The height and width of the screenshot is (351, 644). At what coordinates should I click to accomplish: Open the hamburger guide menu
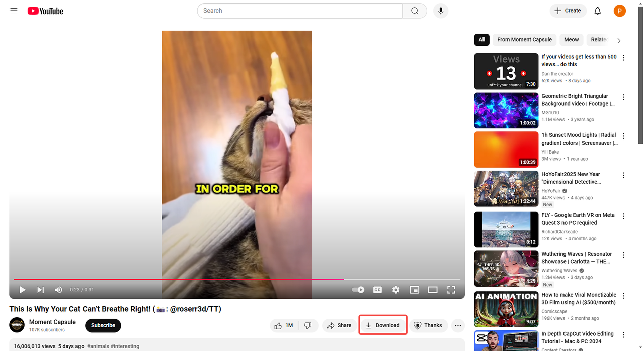(x=14, y=11)
